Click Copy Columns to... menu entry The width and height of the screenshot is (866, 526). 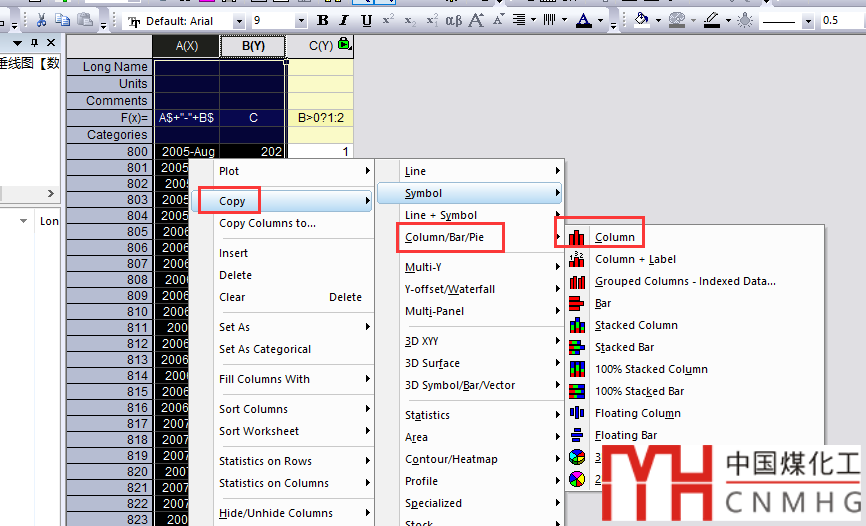tap(267, 223)
